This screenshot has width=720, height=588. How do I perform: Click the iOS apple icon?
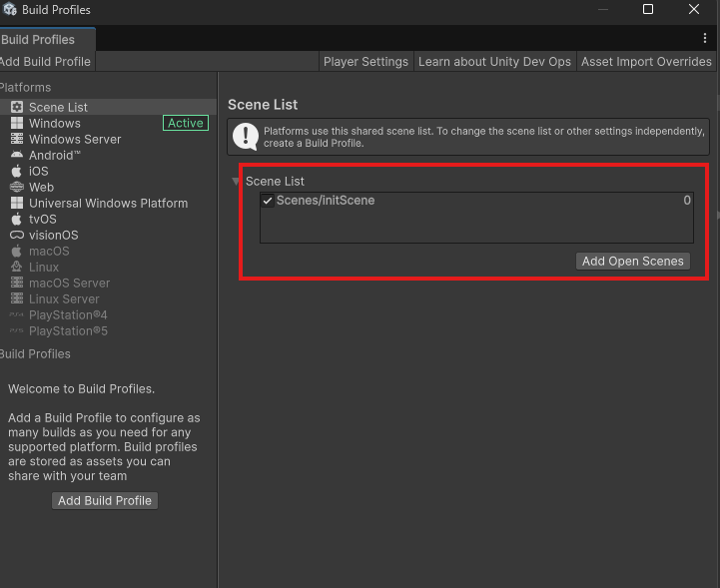pos(17,172)
